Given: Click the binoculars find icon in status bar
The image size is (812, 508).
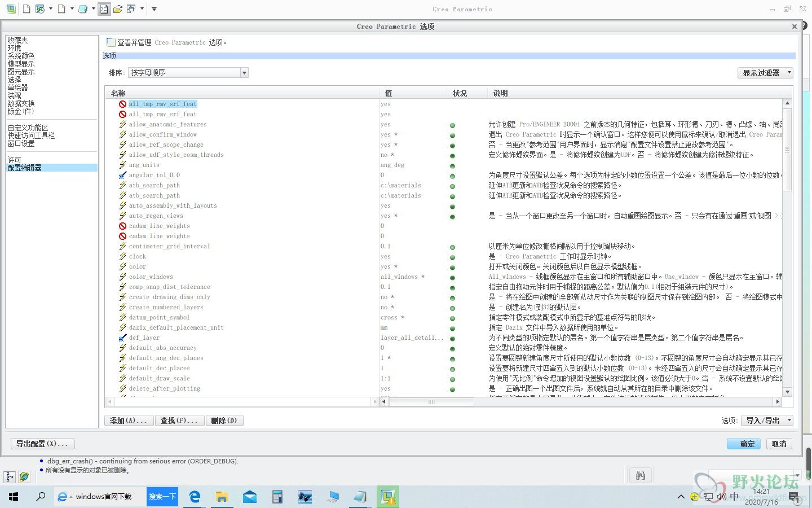Looking at the screenshot, I should tap(640, 476).
